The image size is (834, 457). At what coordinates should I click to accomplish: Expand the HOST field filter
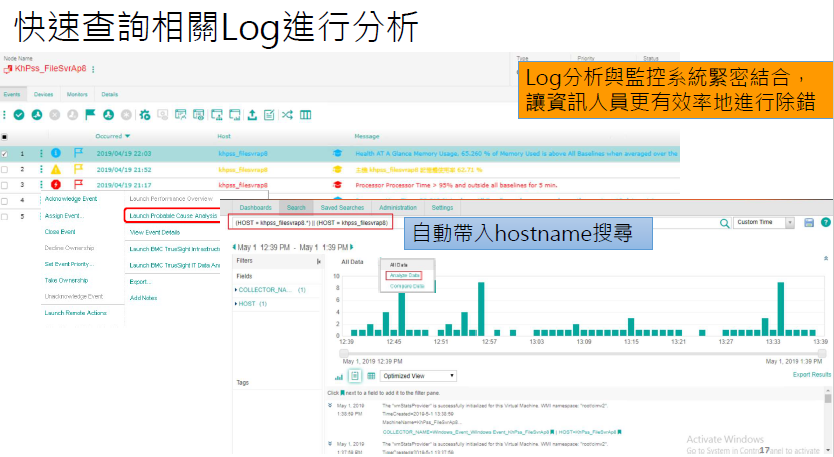pyautogui.click(x=236, y=304)
